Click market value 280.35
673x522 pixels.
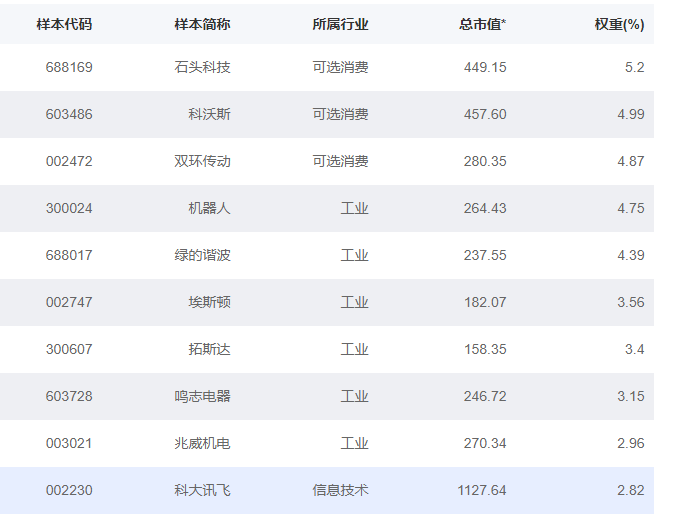[x=485, y=161]
